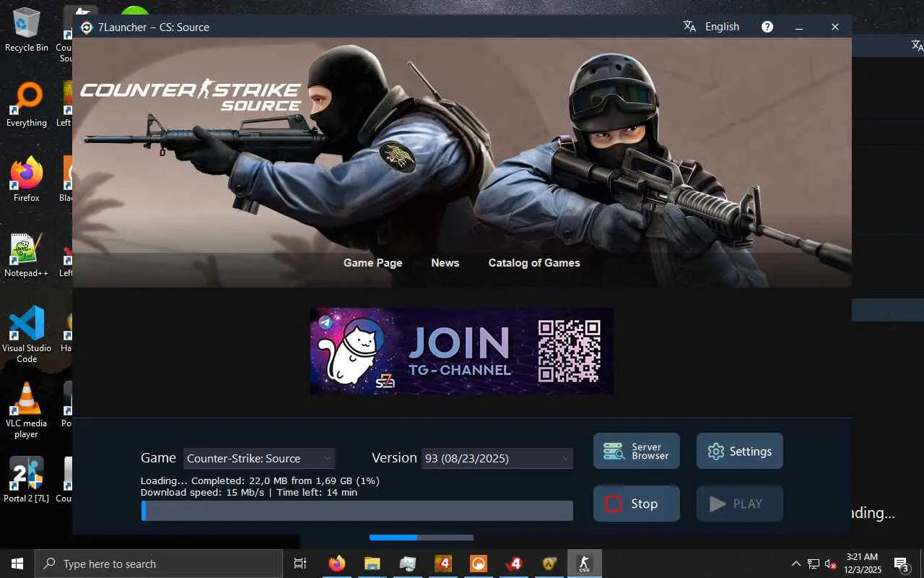Select the Recycle Bin desktop icon
This screenshot has height=578, width=924.
tap(27, 30)
